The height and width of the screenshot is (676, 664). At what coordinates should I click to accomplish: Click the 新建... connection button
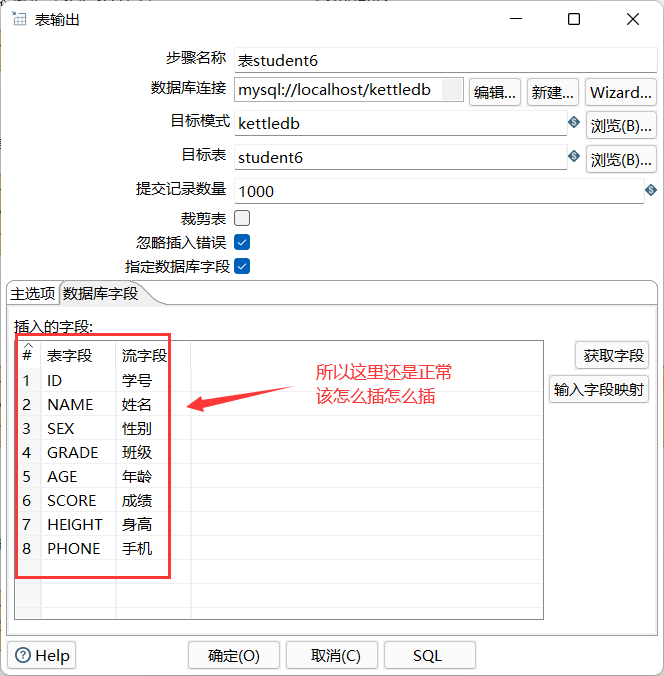coord(553,92)
